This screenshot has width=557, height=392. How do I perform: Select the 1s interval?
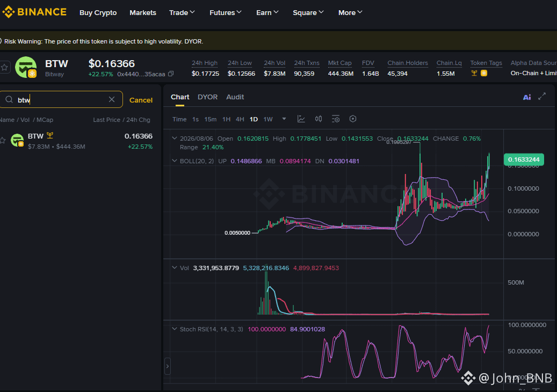pos(196,119)
